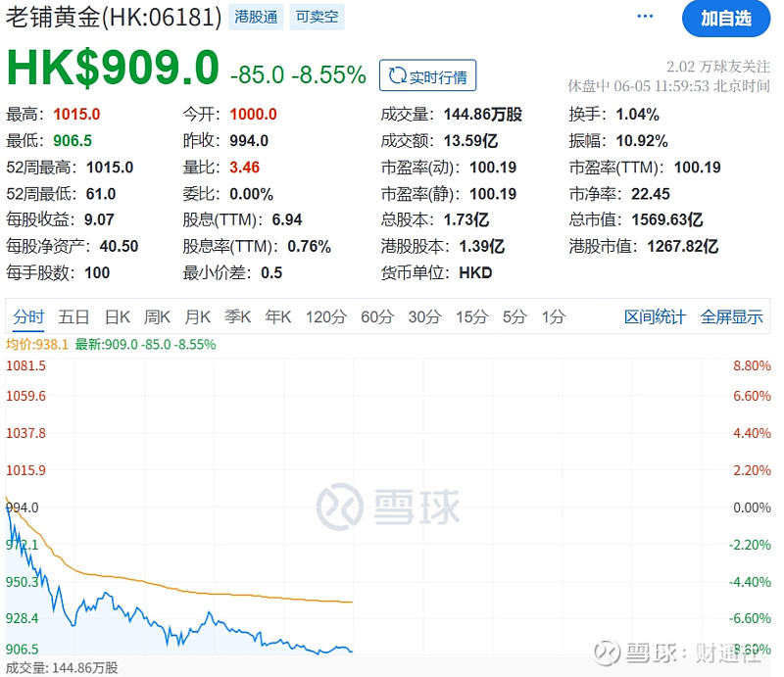Viewport: 784px width, 677px height.
Task: Click the 8.80% percent axis label
Action: pyautogui.click(x=752, y=365)
